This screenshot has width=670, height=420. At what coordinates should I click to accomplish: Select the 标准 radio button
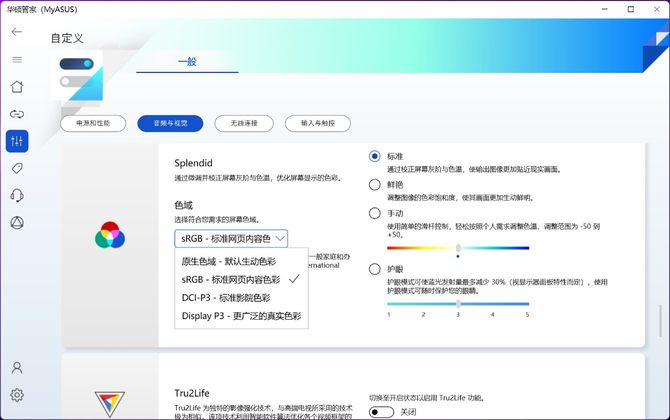[375, 156]
